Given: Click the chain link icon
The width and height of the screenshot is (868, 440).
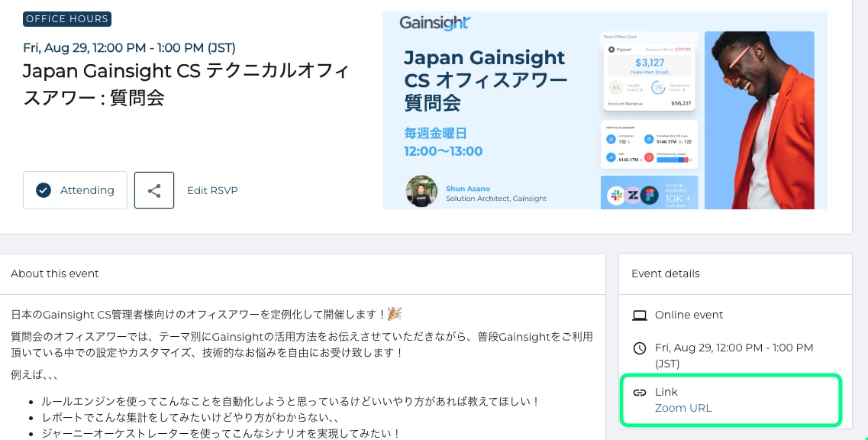Looking at the screenshot, I should tap(640, 393).
